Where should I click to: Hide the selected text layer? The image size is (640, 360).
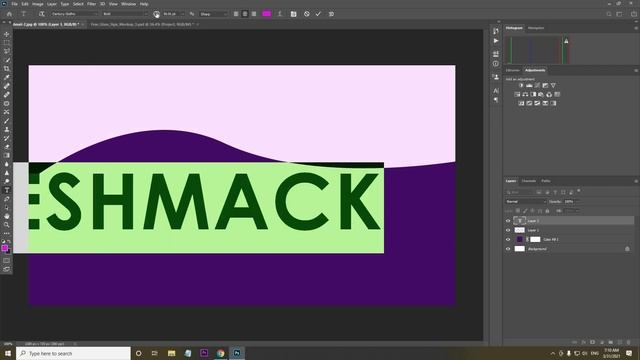click(508, 221)
